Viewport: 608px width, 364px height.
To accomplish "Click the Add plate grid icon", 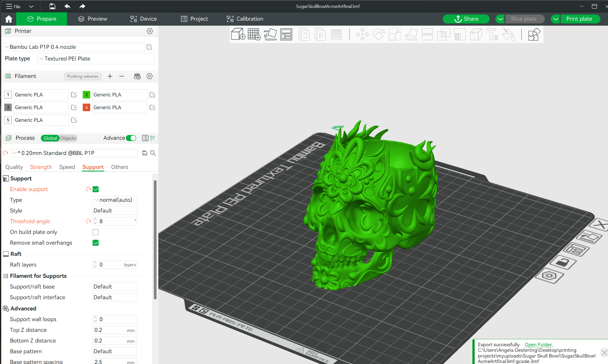I will [x=254, y=34].
